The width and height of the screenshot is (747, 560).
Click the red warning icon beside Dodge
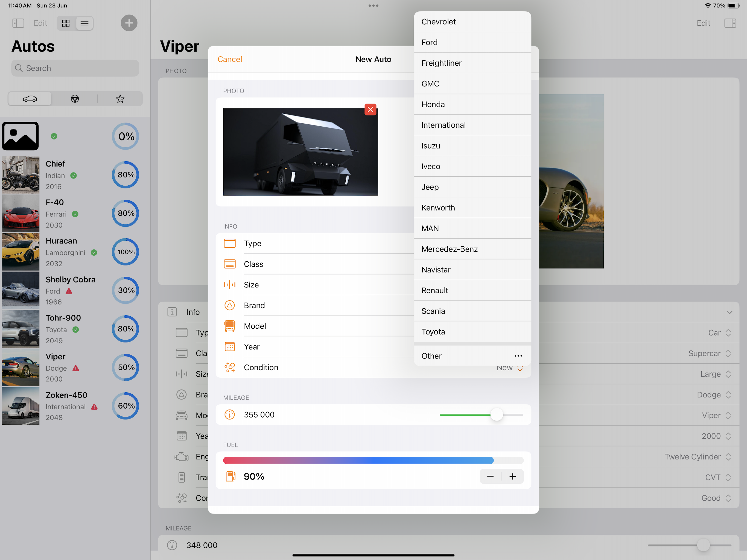76,368
